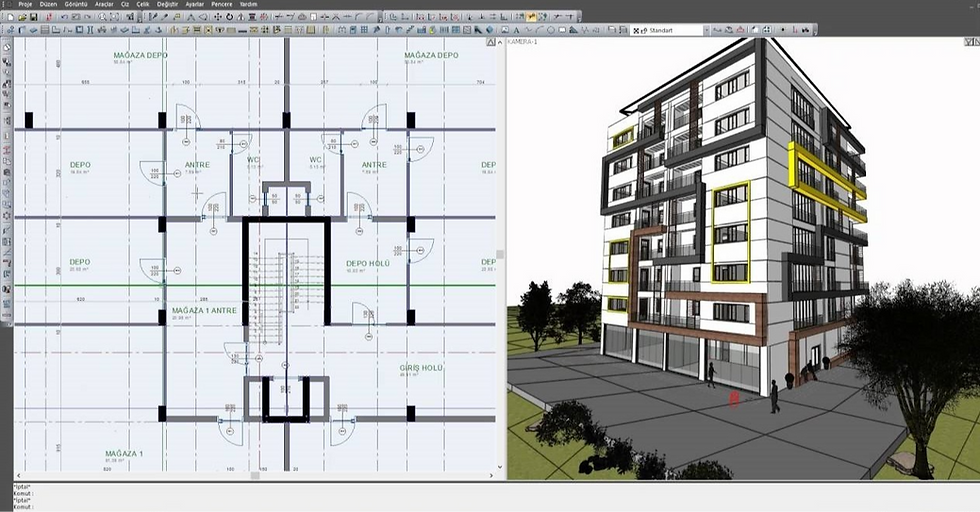Click the cloud-shaped icon in top toolbar
980x512 pixels.
click(302, 17)
